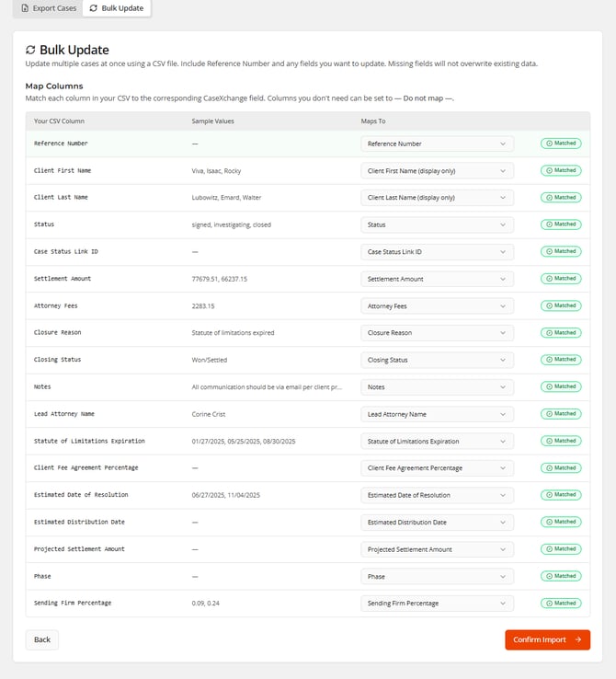616x679 pixels.
Task: Open the Settlement Amount mapping dropdown
Action: pos(437,279)
